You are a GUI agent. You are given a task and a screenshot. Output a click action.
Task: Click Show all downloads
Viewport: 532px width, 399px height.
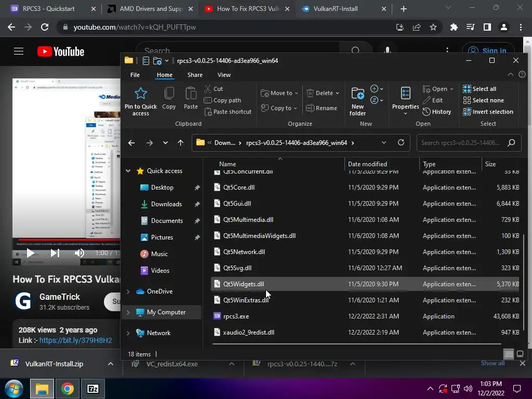point(493,363)
